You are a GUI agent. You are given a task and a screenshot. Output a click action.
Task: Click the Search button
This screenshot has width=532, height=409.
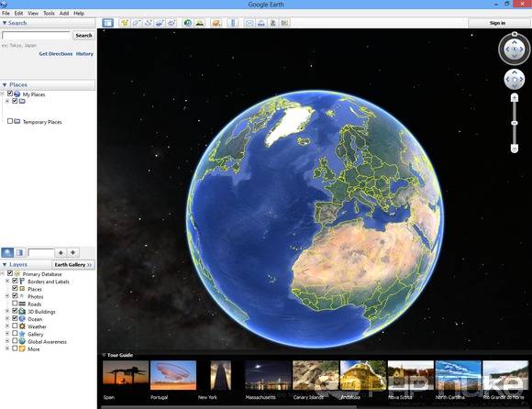pos(83,35)
